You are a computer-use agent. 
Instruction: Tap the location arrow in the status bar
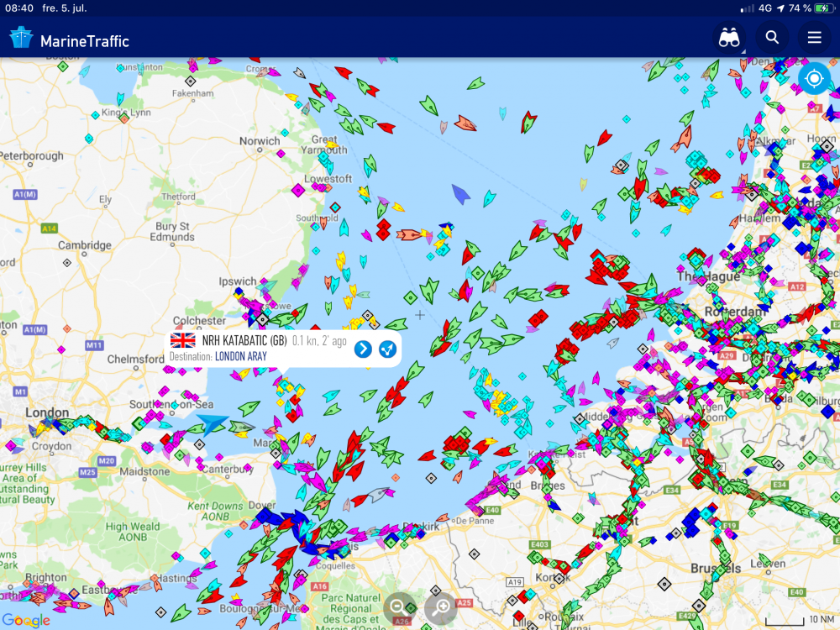tap(780, 8)
